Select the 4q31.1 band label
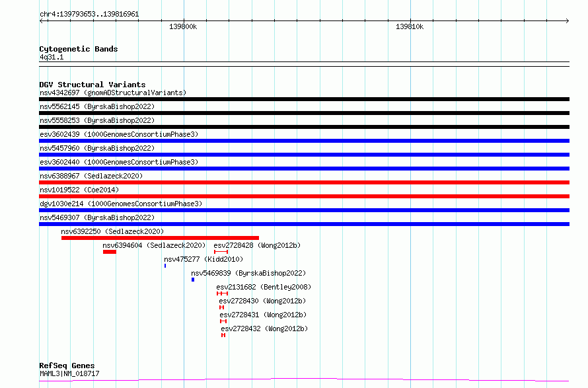The height and width of the screenshot is (388, 588). pyautogui.click(x=52, y=57)
